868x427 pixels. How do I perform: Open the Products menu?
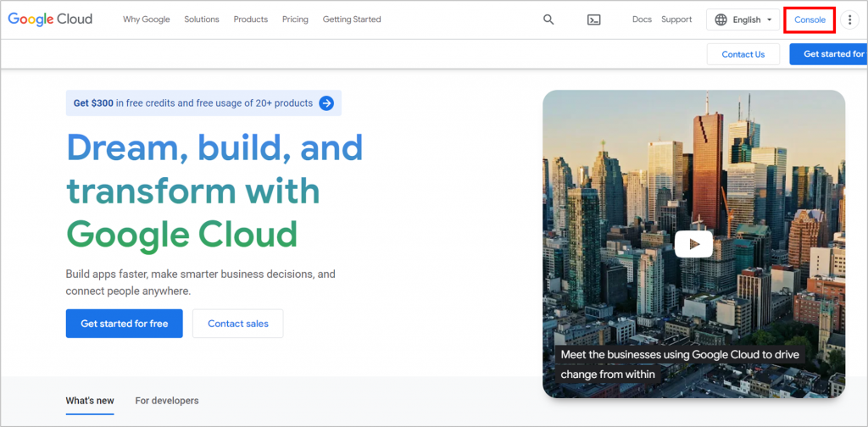pyautogui.click(x=251, y=19)
